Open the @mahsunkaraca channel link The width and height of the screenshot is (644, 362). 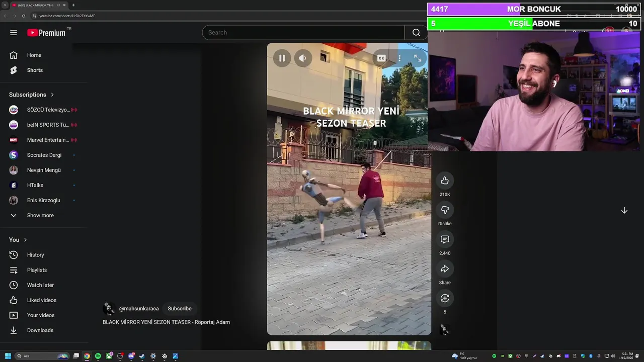point(139,309)
